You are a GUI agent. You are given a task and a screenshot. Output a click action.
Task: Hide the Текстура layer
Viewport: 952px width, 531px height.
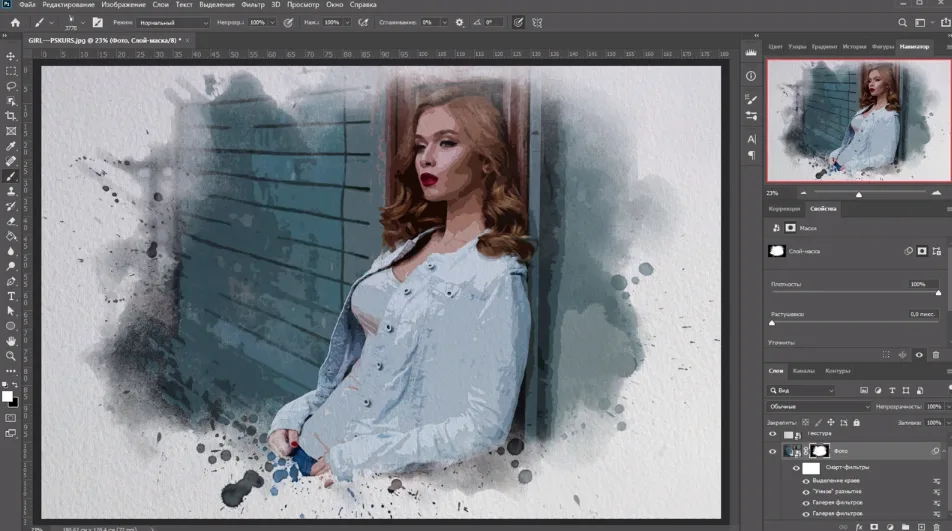tap(772, 435)
